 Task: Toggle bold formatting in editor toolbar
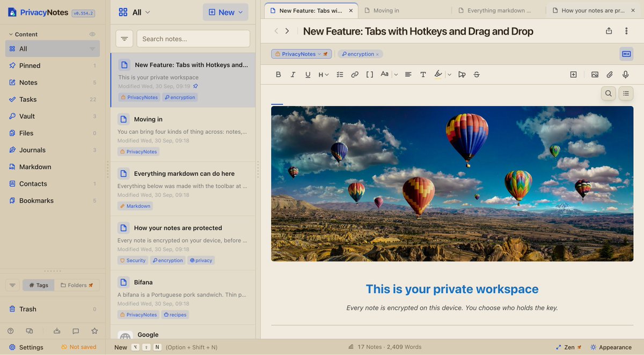[278, 75]
